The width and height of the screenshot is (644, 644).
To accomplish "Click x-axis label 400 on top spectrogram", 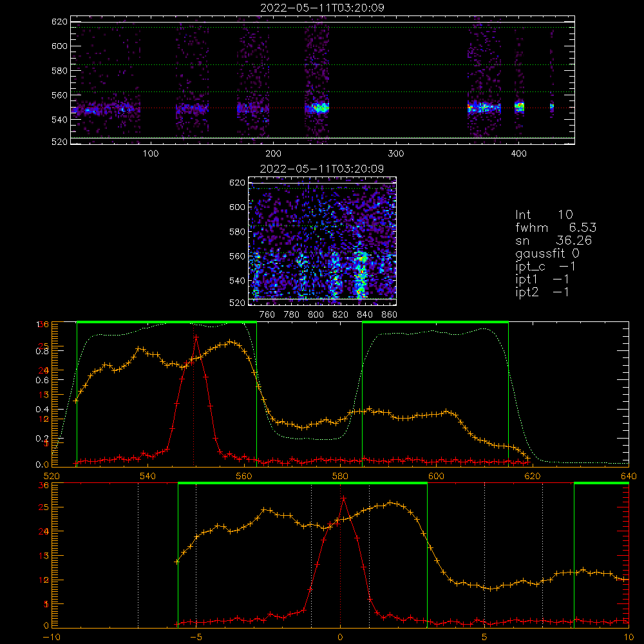I will (518, 154).
